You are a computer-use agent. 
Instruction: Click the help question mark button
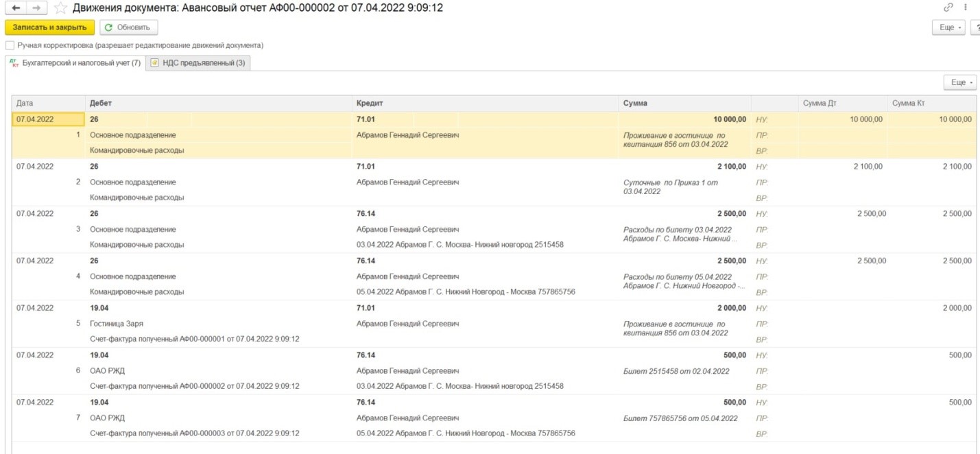click(976, 27)
